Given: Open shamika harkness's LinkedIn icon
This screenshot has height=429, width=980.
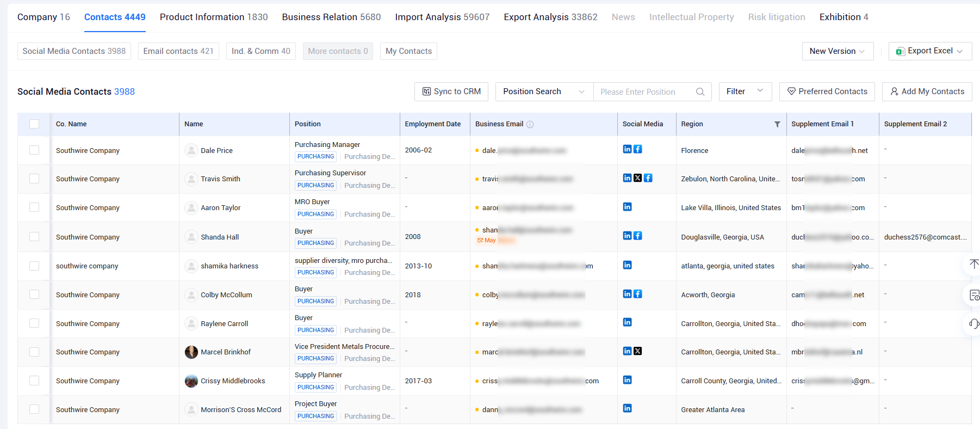Looking at the screenshot, I should pyautogui.click(x=627, y=265).
